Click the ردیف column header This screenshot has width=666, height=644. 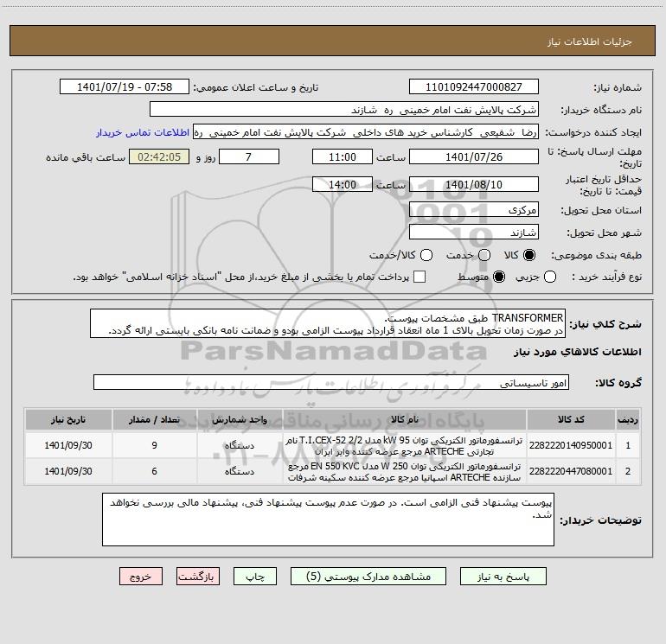click(x=628, y=419)
